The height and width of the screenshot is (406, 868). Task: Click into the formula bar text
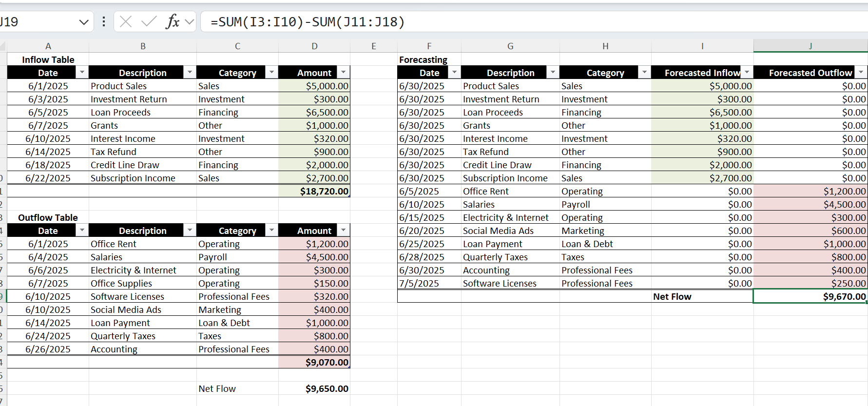(534, 22)
